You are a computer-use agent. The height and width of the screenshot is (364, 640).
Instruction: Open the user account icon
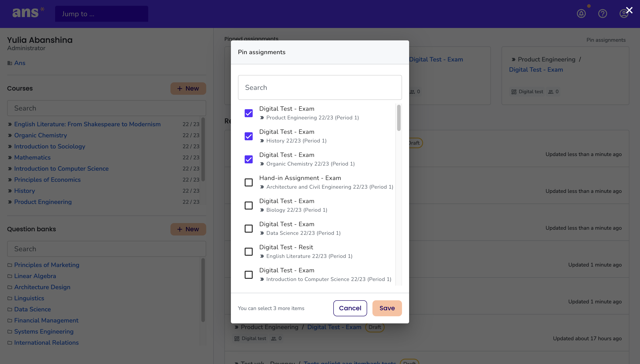[x=624, y=14]
